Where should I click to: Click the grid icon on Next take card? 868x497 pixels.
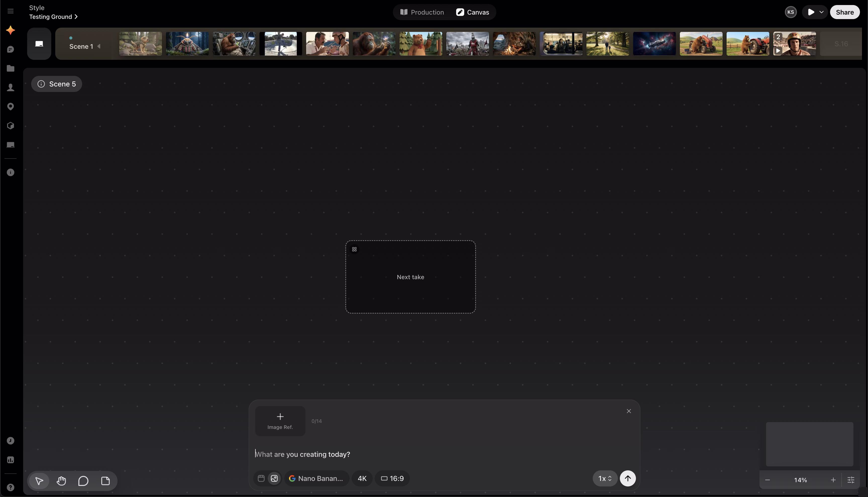[x=354, y=250]
